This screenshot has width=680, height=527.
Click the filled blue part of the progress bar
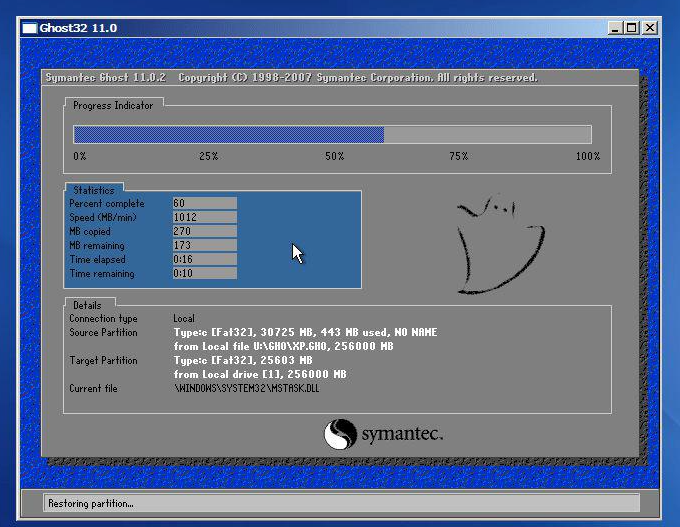point(228,135)
